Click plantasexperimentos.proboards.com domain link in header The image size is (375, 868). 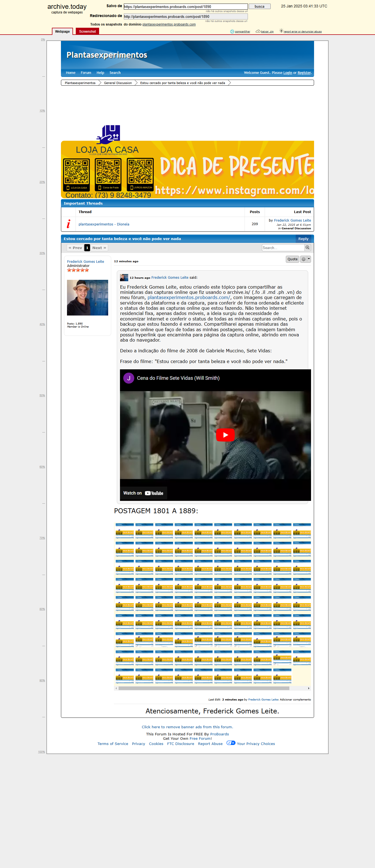(169, 24)
